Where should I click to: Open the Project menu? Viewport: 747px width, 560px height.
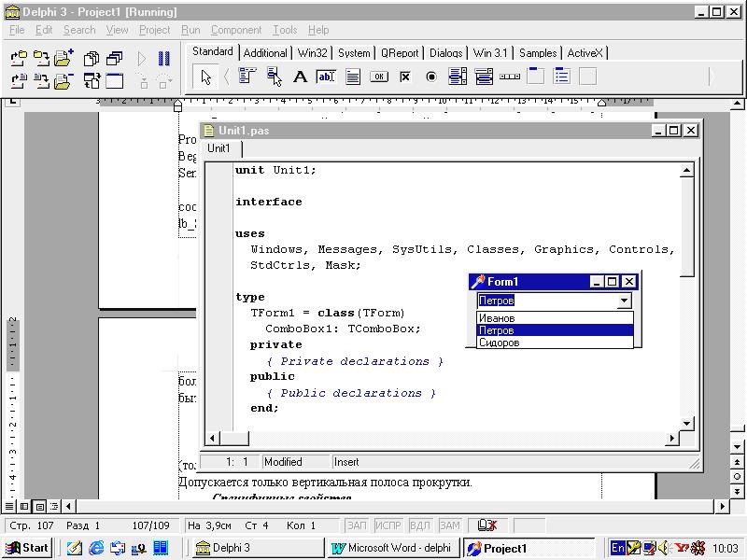point(154,30)
